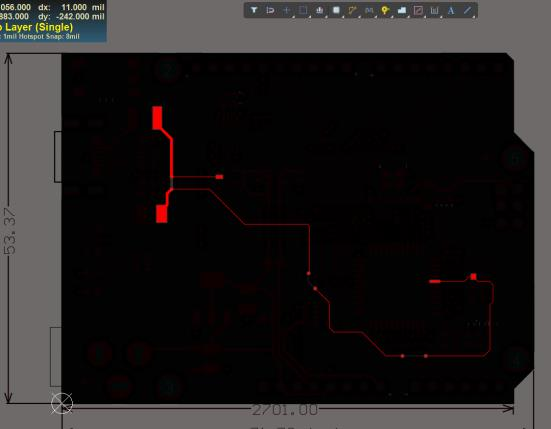Viewport: 551px width, 429px height.
Task: Click the Align objects icon
Action: click(x=319, y=10)
